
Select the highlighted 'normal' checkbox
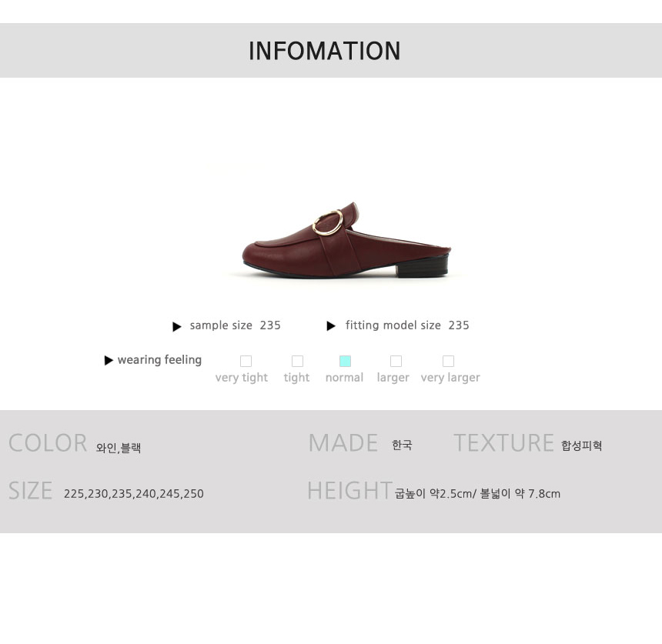(345, 362)
